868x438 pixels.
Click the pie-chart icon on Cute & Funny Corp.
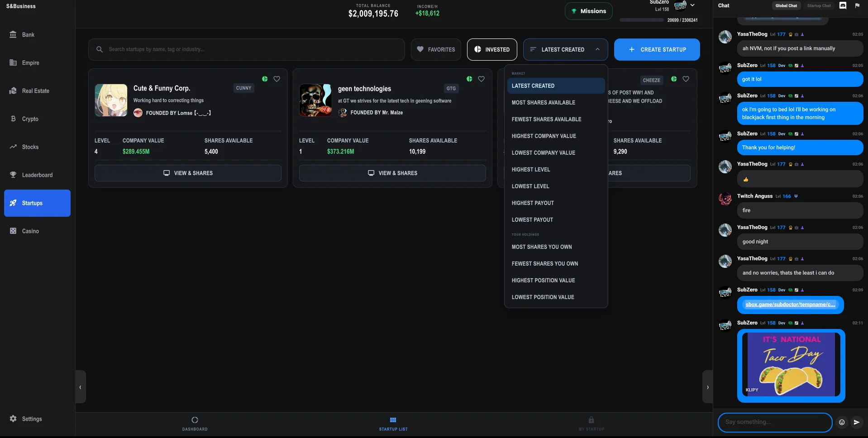point(265,79)
